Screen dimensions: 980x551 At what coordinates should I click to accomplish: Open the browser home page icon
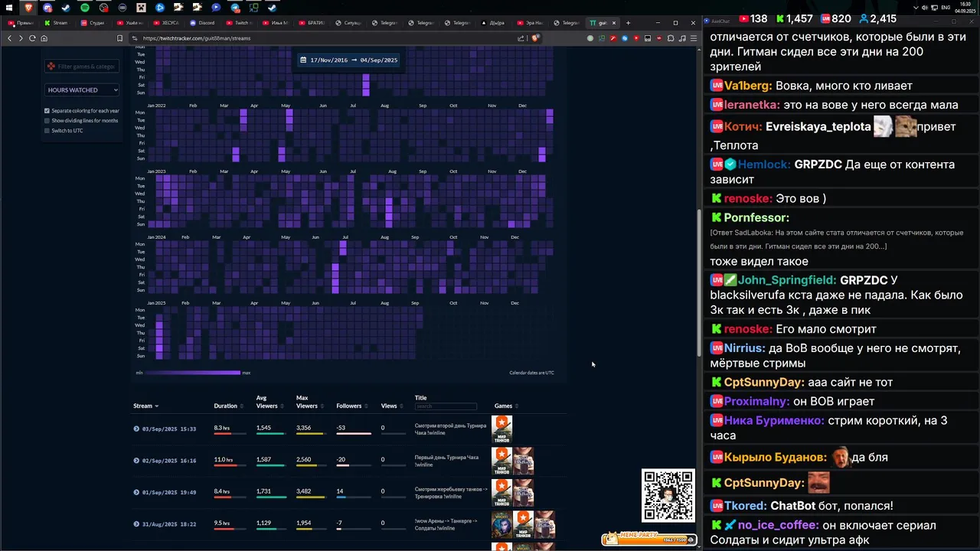tap(44, 38)
